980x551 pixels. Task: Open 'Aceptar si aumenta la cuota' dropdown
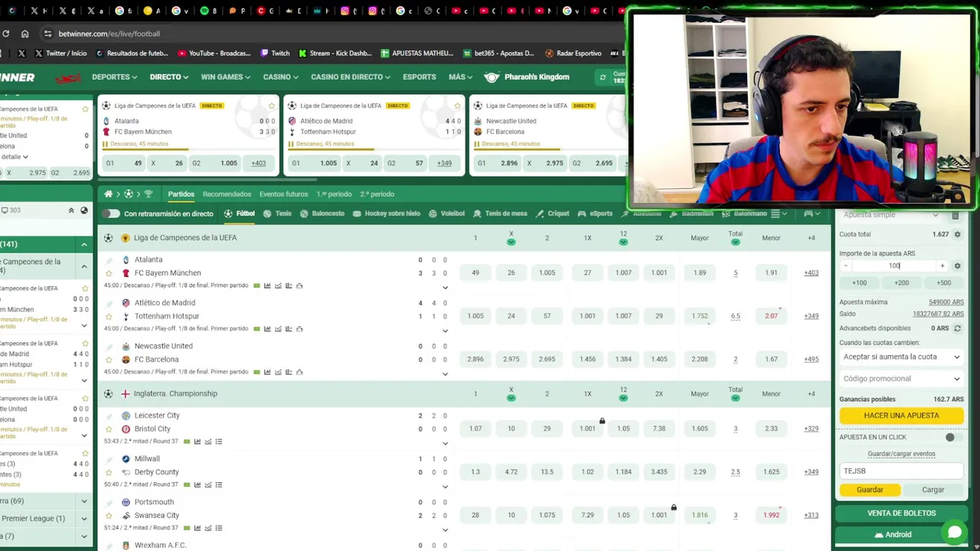click(901, 357)
